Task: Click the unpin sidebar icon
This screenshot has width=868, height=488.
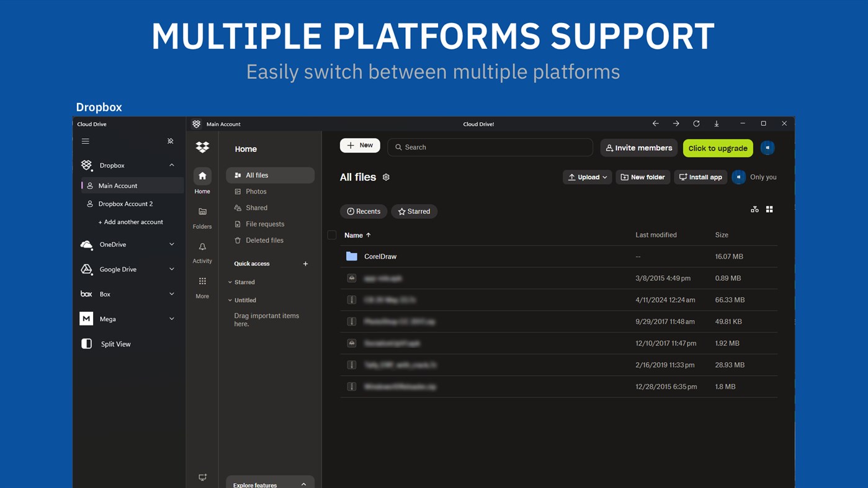Action: [x=171, y=141]
